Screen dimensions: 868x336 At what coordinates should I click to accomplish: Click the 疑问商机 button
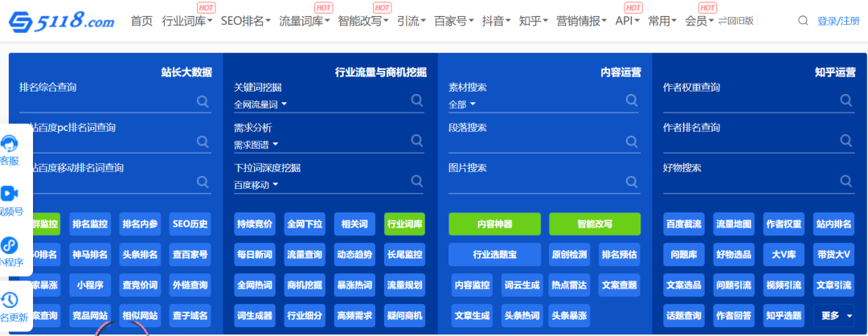tap(404, 316)
